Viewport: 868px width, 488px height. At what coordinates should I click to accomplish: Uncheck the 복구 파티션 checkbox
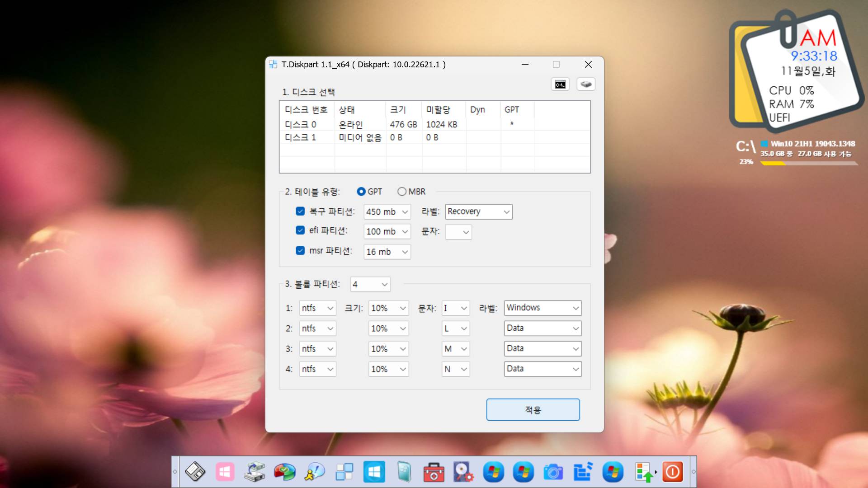point(300,211)
